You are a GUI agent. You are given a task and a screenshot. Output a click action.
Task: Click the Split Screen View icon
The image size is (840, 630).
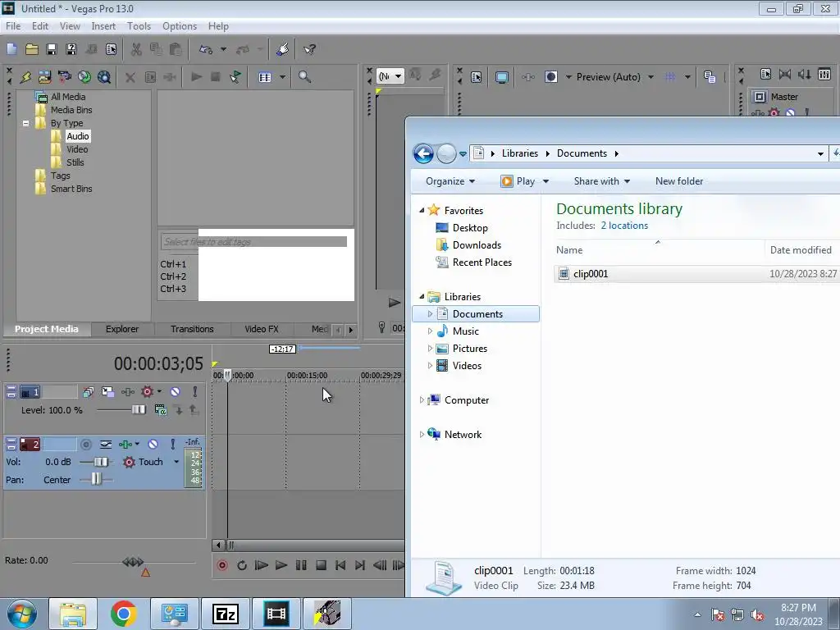coord(550,77)
